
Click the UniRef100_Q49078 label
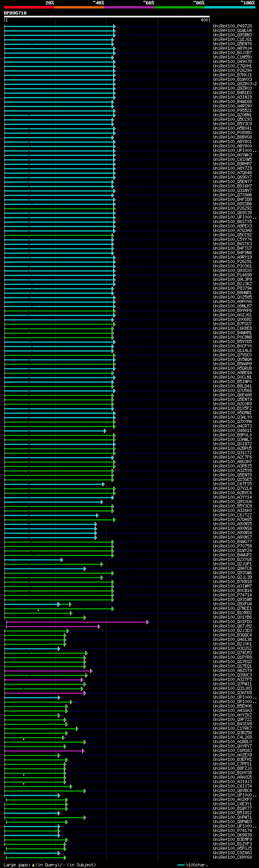click(x=232, y=61)
